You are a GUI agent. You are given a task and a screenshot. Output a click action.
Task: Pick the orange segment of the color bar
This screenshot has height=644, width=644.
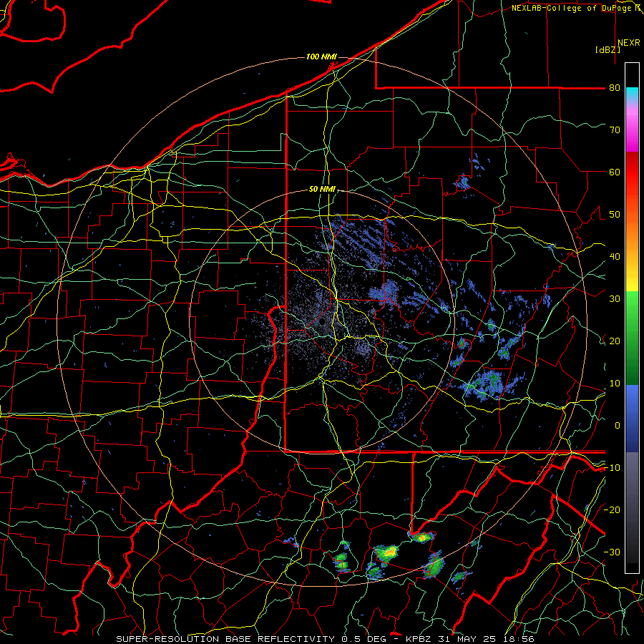pyautogui.click(x=632, y=234)
